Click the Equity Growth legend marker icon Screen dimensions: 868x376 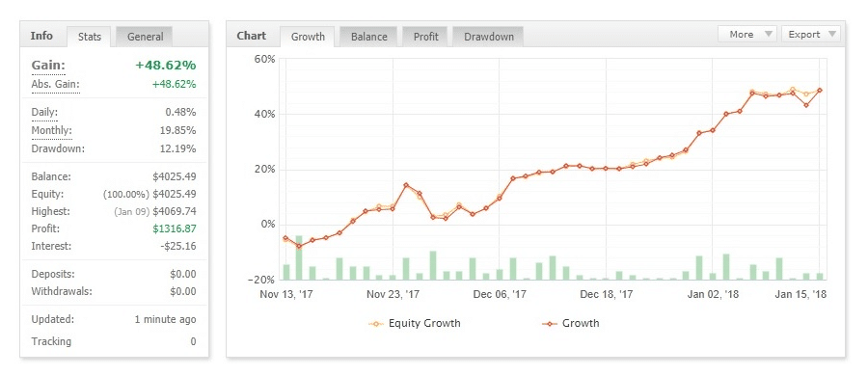[x=376, y=324]
